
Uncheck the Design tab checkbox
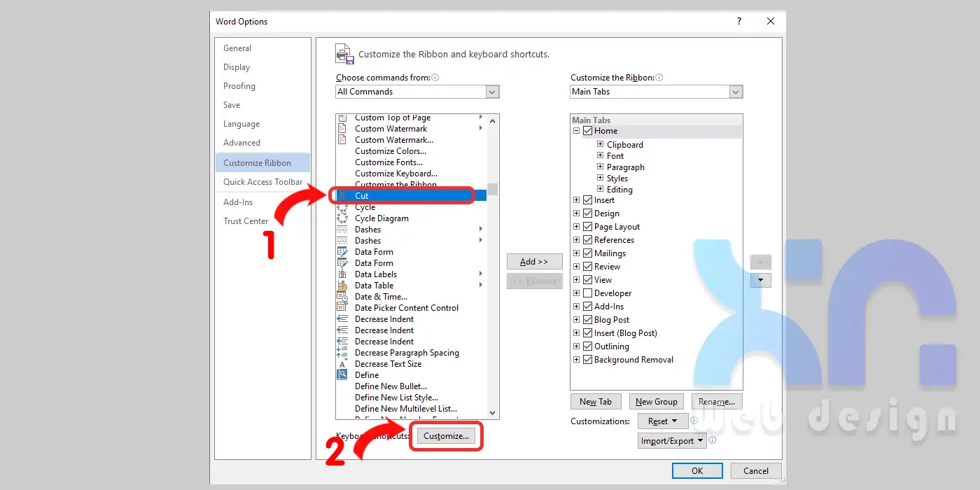pos(588,213)
